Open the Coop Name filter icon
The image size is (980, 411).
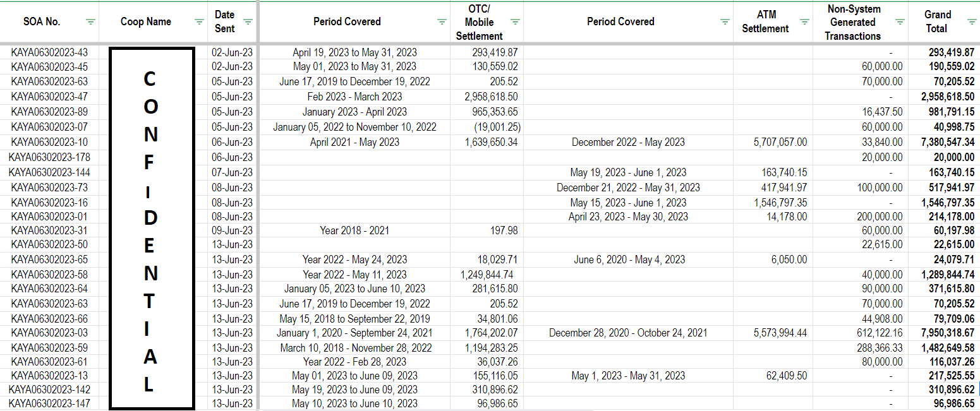point(200,21)
